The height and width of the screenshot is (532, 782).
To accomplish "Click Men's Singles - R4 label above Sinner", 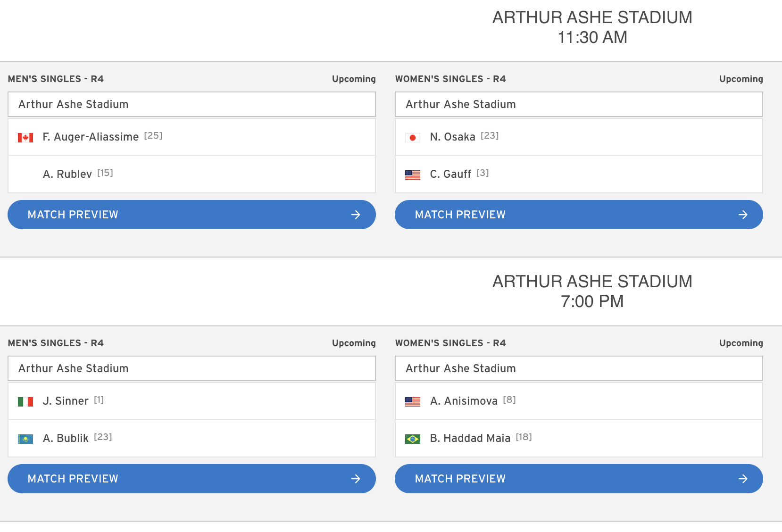I will tap(56, 343).
